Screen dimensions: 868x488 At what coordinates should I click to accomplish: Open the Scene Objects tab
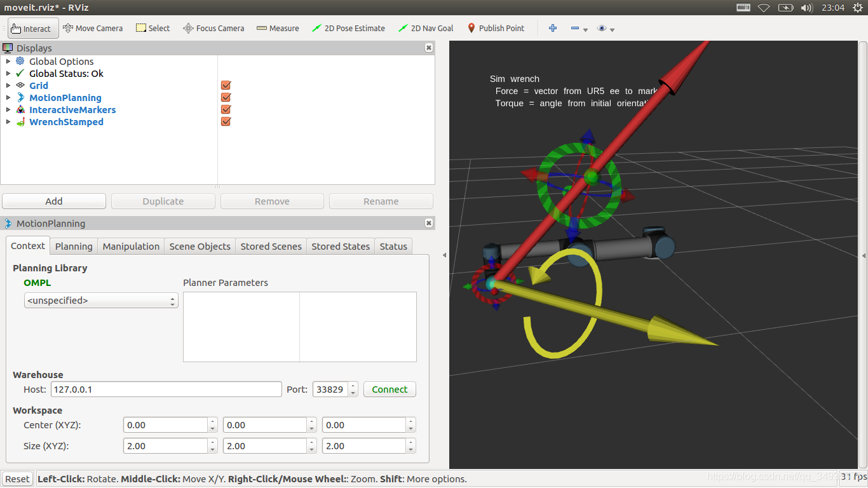[200, 246]
